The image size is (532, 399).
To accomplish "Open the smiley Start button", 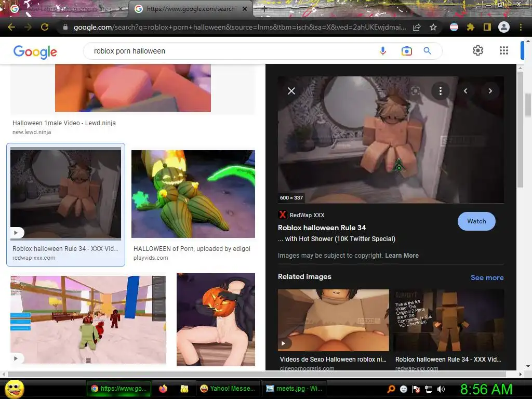I will 14,389.
